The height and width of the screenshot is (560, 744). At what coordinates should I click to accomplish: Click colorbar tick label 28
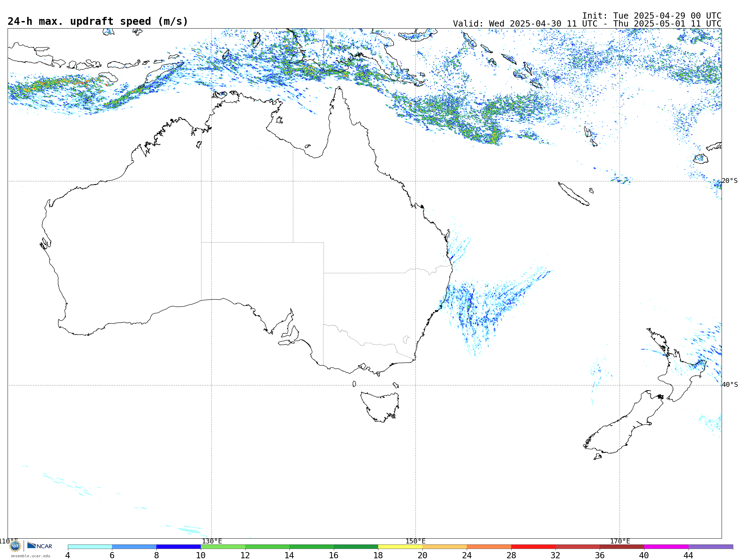[x=511, y=556]
